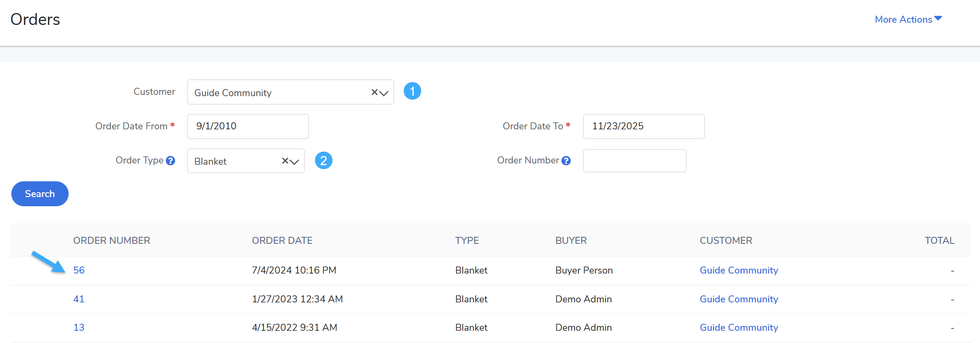Expand the Customer dropdown arrow
This screenshot has height=343, width=980.
point(384,93)
